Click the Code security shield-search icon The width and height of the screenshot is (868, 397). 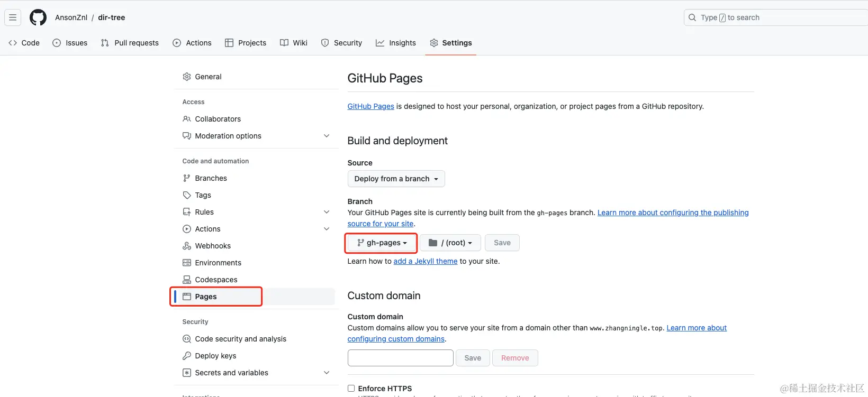click(187, 339)
